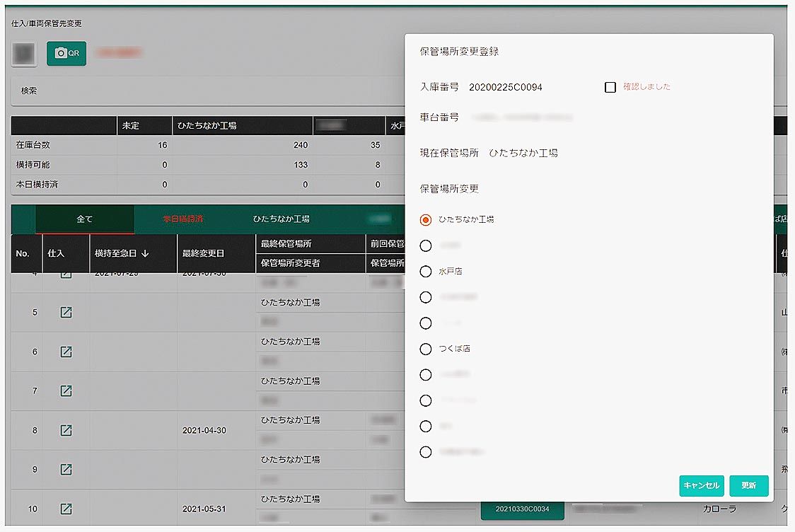Open edit icon for row 10
This screenshot has width=795, height=532.
[x=66, y=509]
